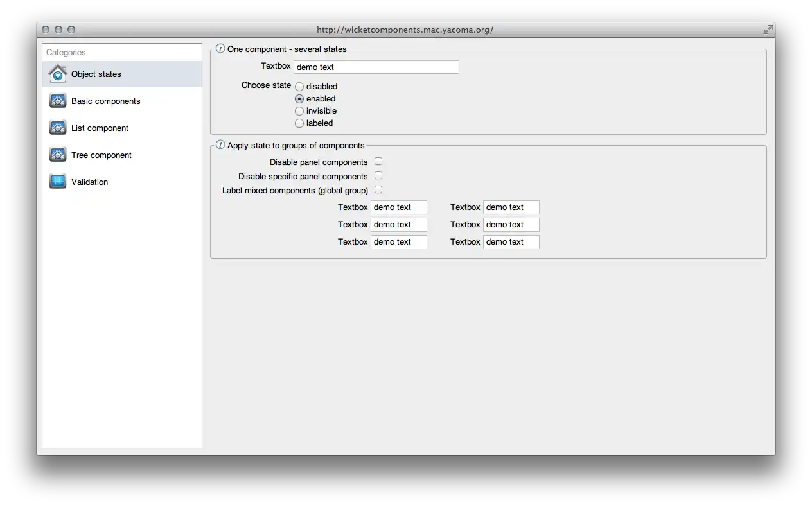This screenshot has width=812, height=506.
Task: Minimize the window with the middle title-bar button
Action: click(58, 30)
